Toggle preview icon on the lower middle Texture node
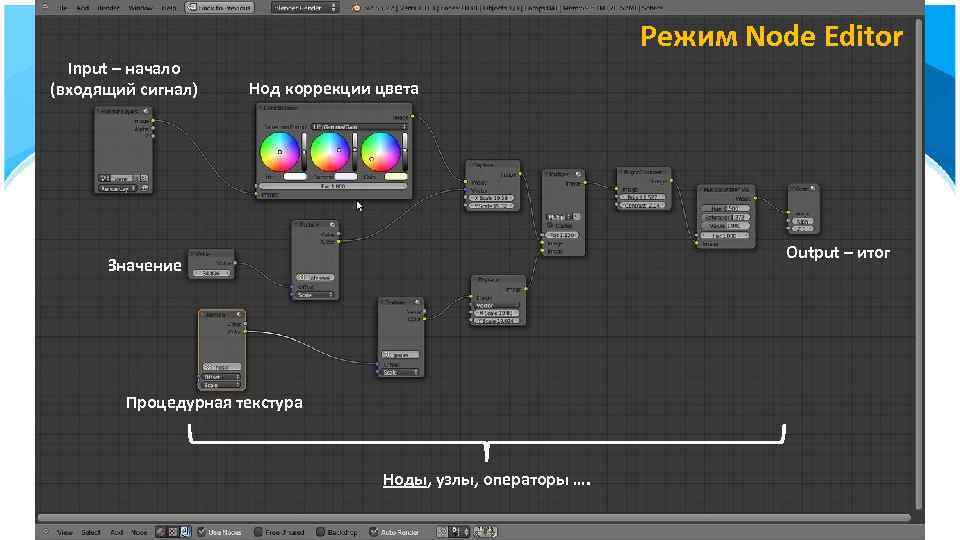The width and height of the screenshot is (960, 540). tap(417, 302)
